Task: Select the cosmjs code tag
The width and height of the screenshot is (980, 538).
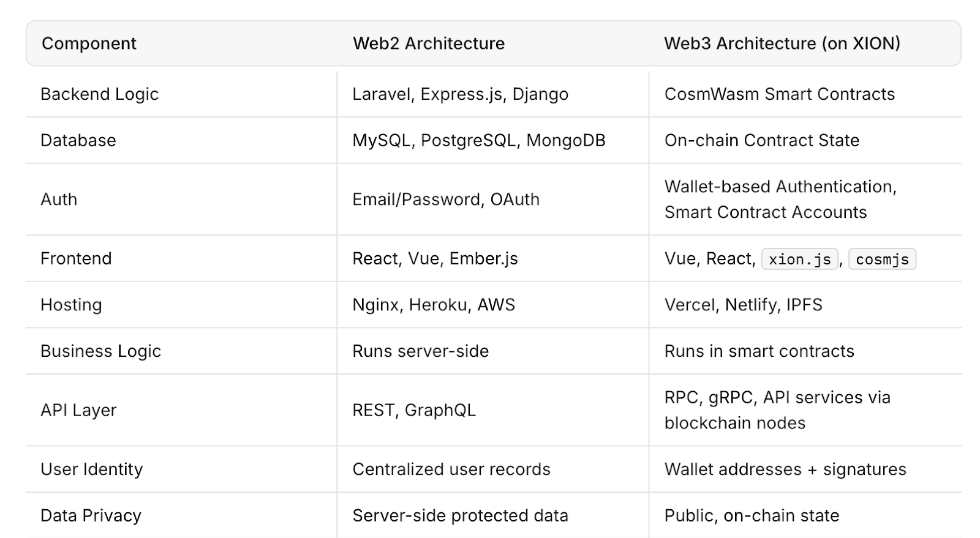Action: 882,260
